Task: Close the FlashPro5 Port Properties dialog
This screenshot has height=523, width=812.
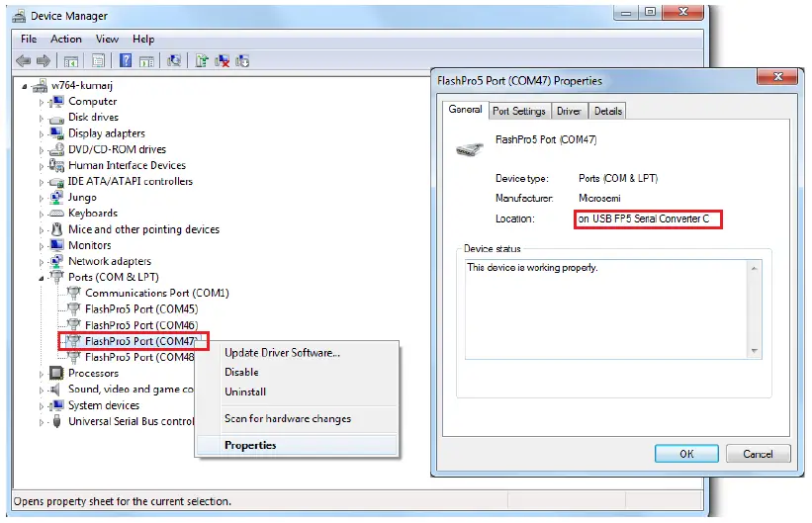Action: click(777, 77)
